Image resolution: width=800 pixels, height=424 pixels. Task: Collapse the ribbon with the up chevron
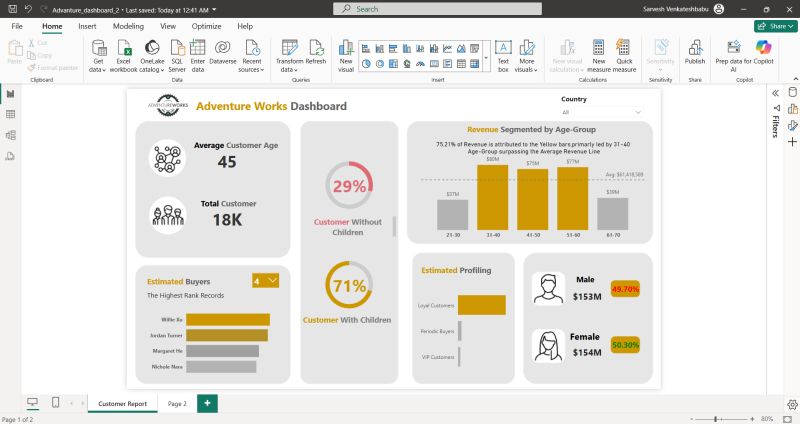tap(795, 79)
